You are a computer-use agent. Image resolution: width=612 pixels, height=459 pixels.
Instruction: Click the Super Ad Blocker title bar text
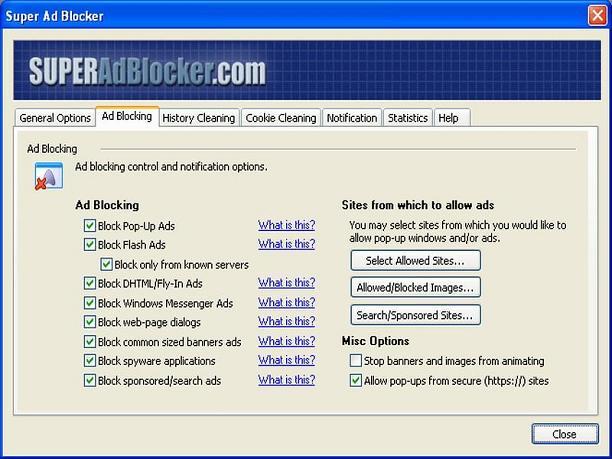(54, 16)
